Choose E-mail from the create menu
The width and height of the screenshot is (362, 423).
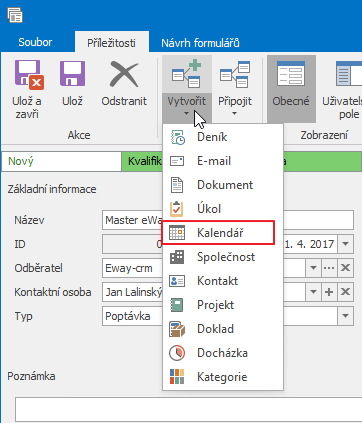[223, 161]
